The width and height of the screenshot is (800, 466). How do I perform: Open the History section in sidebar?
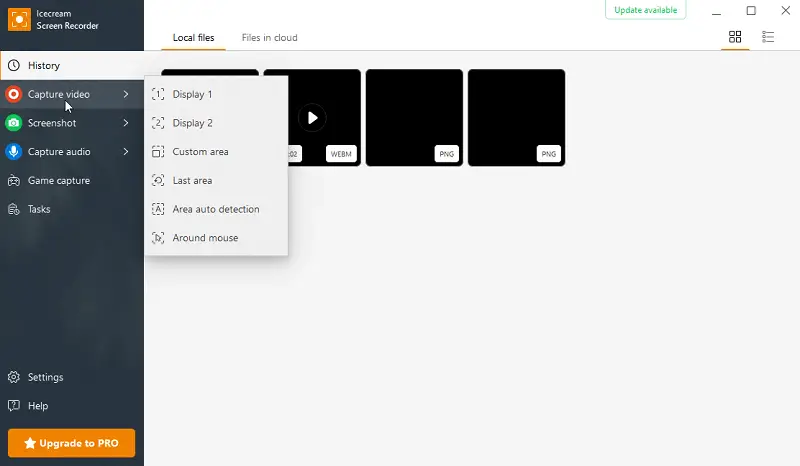click(x=44, y=66)
